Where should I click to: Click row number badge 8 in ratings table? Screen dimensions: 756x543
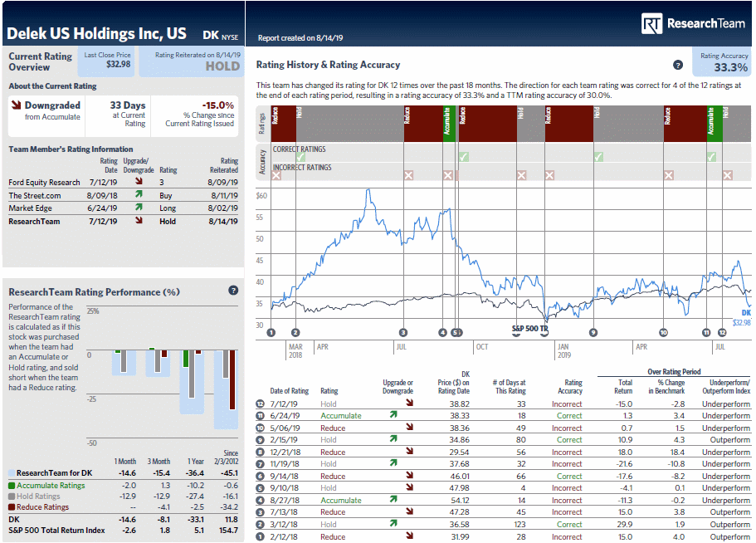tap(261, 452)
